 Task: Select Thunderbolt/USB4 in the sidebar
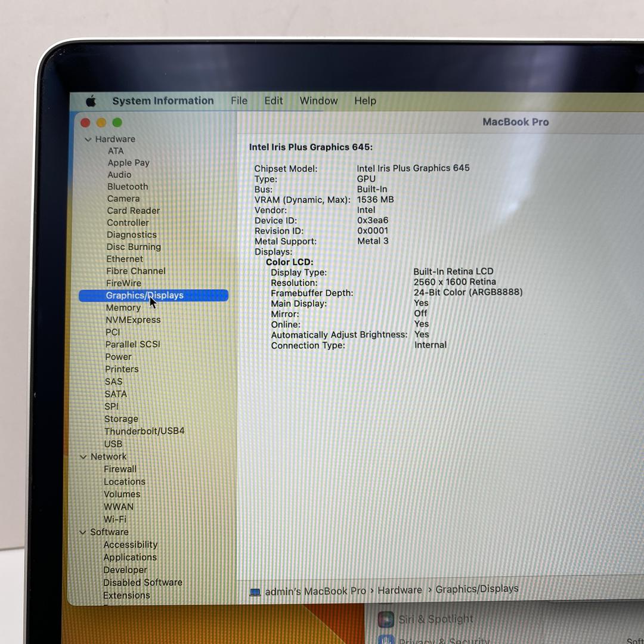[144, 431]
